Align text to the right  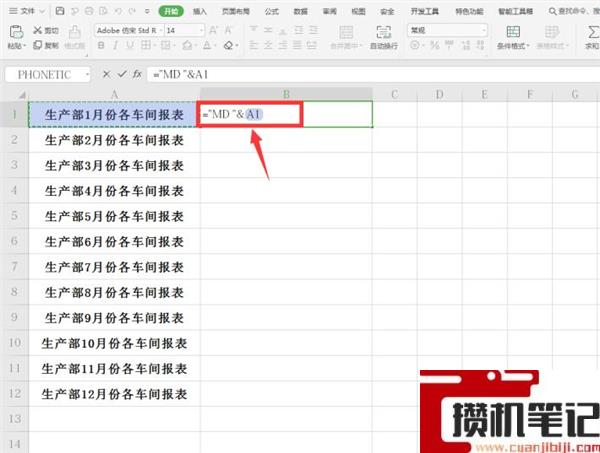283,46
